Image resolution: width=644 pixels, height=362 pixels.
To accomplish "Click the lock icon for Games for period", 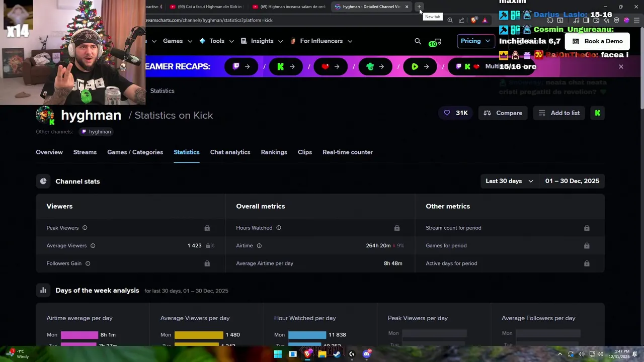I will (587, 246).
